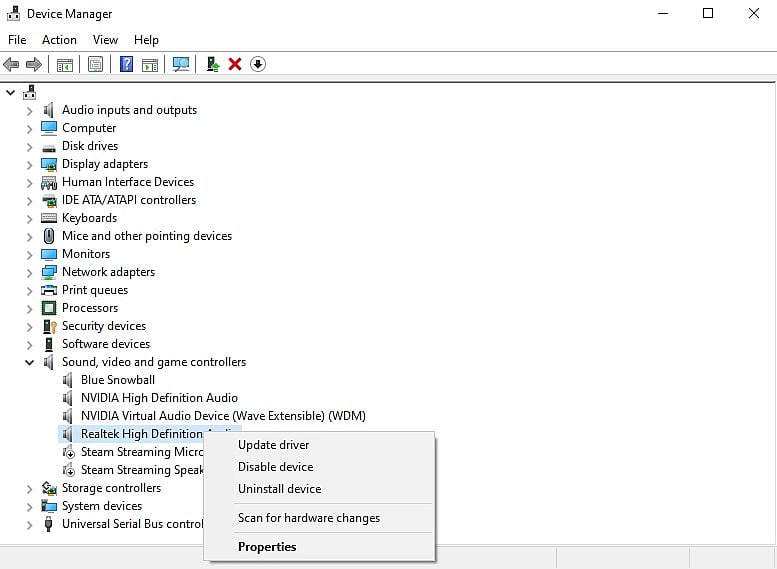The width and height of the screenshot is (777, 569).
Task: Select Steam Streaming Speakers device
Action: click(x=142, y=470)
